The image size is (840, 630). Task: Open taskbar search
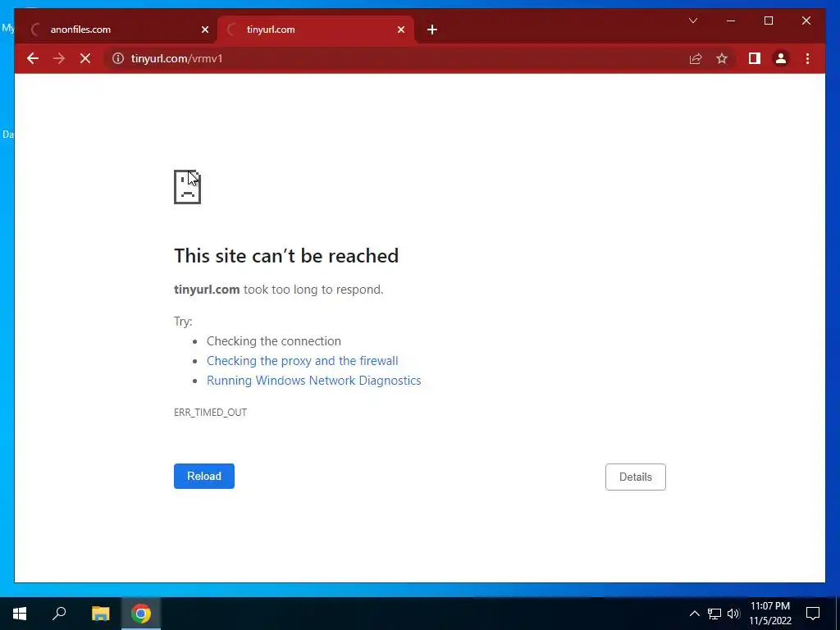click(x=59, y=614)
